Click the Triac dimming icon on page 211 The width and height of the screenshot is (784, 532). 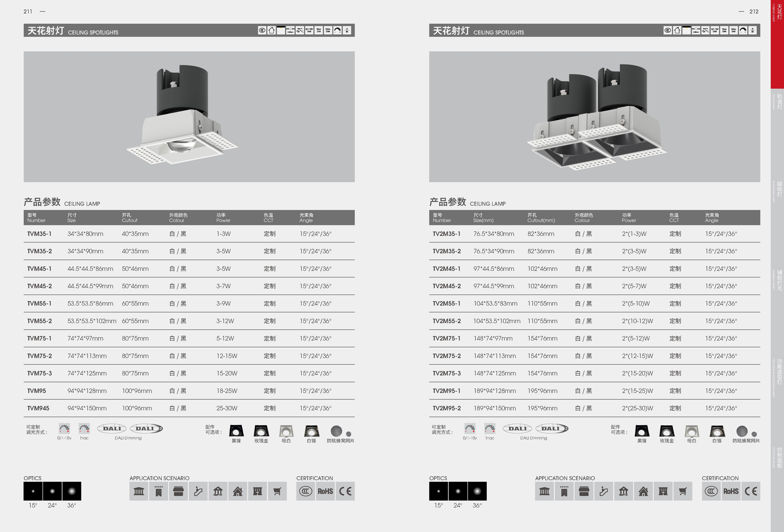pyautogui.click(x=84, y=429)
